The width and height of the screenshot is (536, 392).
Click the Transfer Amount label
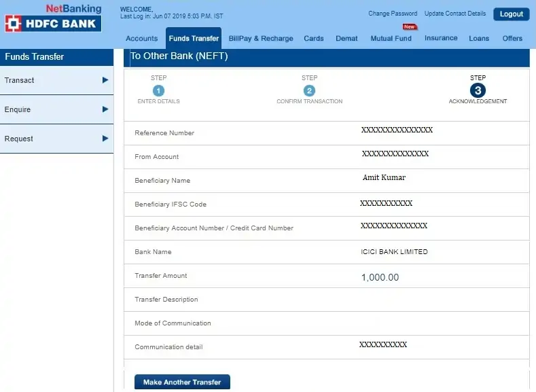tap(160, 275)
